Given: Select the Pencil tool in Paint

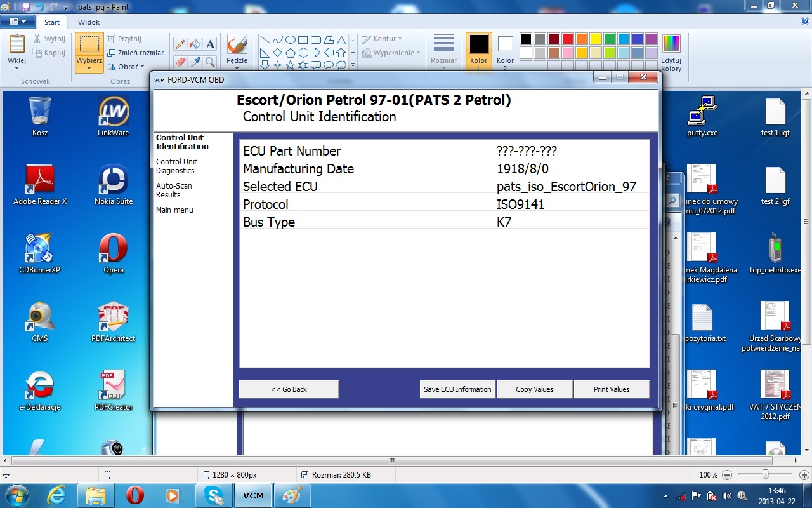Looking at the screenshot, I should 180,44.
